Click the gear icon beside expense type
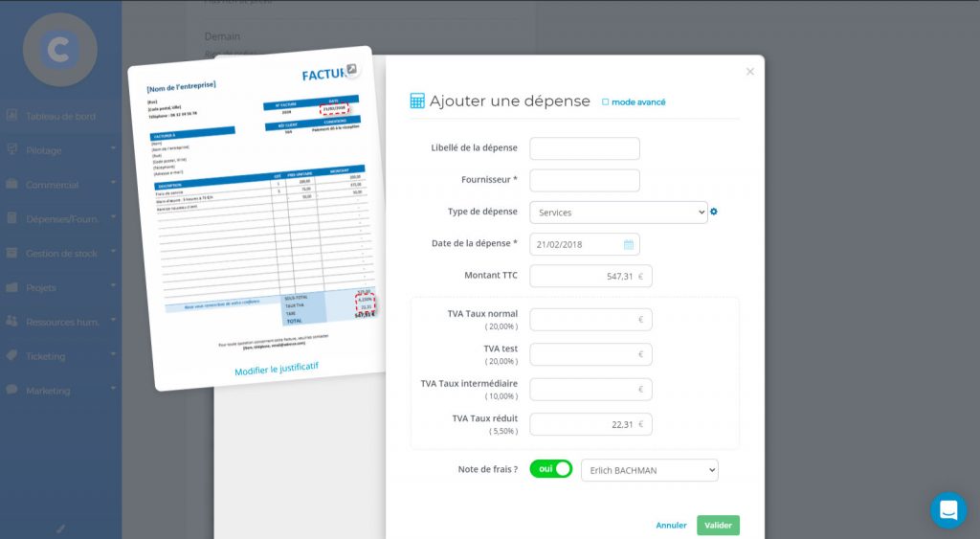 point(714,212)
